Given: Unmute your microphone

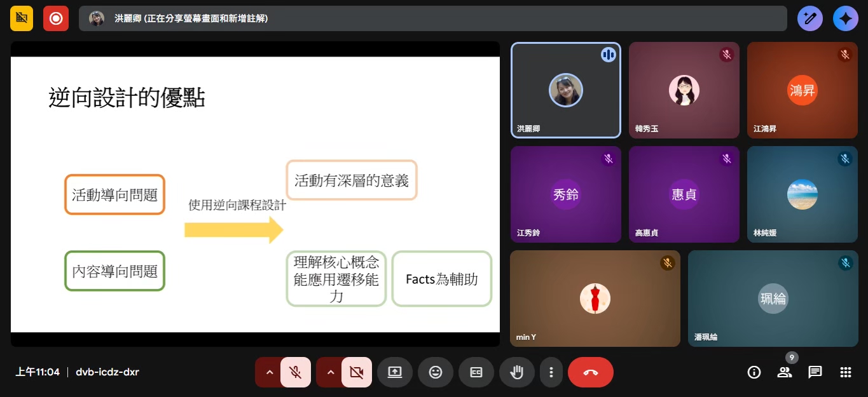Looking at the screenshot, I should 295,372.
